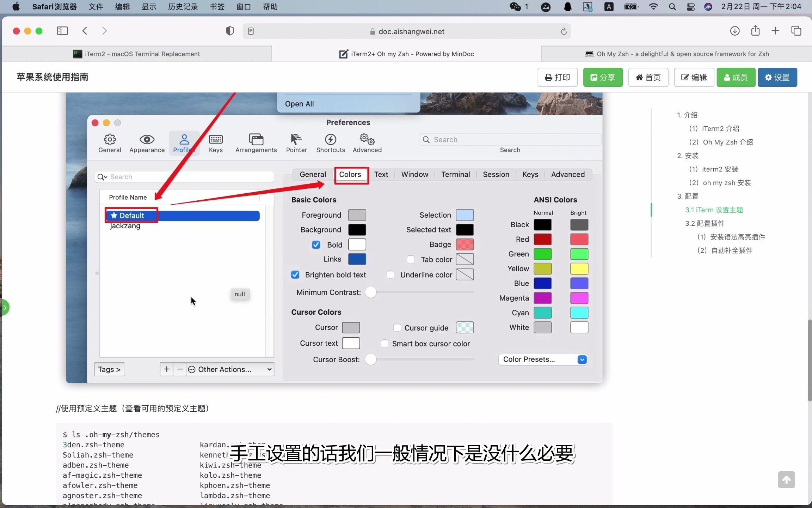Image resolution: width=812 pixels, height=508 pixels.
Task: Click the page vertical scrollbar
Action: click(810, 360)
